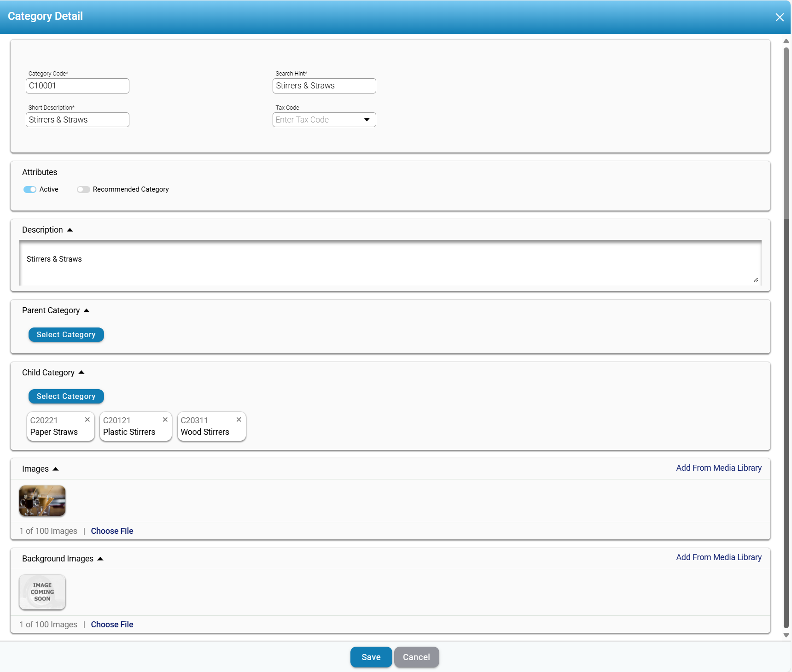This screenshot has height=672, width=792.
Task: Click Choose File under Background Images
Action: (x=112, y=625)
